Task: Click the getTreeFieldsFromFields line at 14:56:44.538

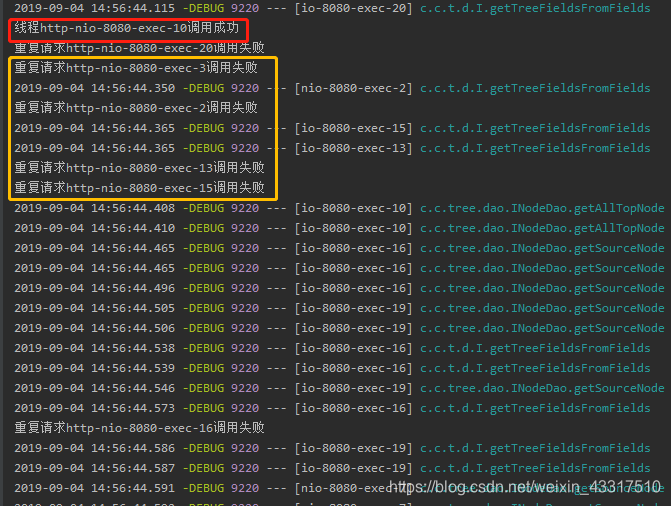Action: [x=332, y=348]
